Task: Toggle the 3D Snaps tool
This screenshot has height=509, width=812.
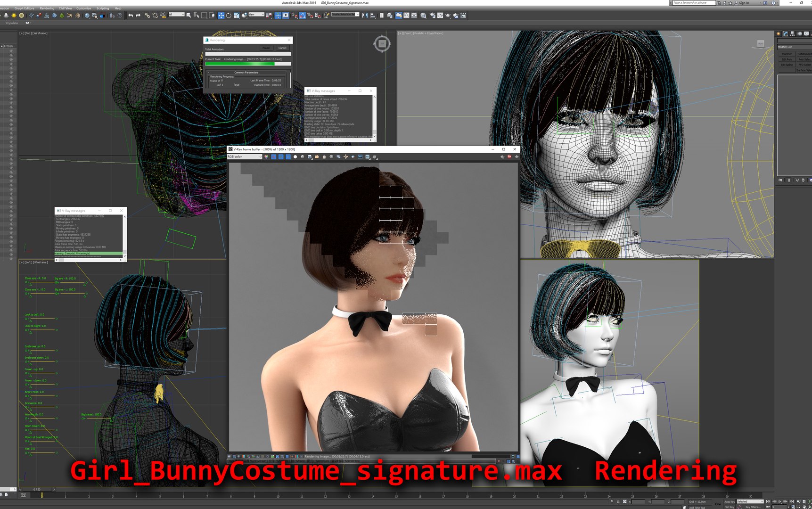Action: tap(295, 16)
